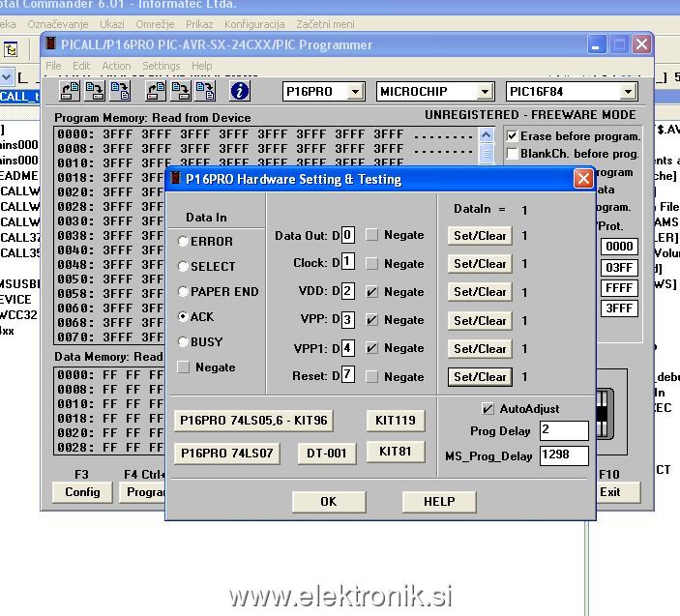
Task: Open Ukazi menu in Total Commander
Action: [x=112, y=24]
